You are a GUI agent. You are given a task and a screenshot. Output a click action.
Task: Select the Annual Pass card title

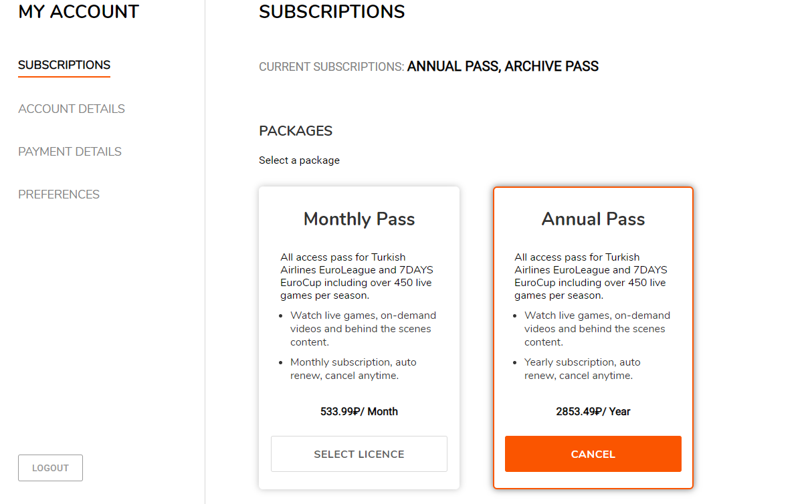[x=593, y=219]
